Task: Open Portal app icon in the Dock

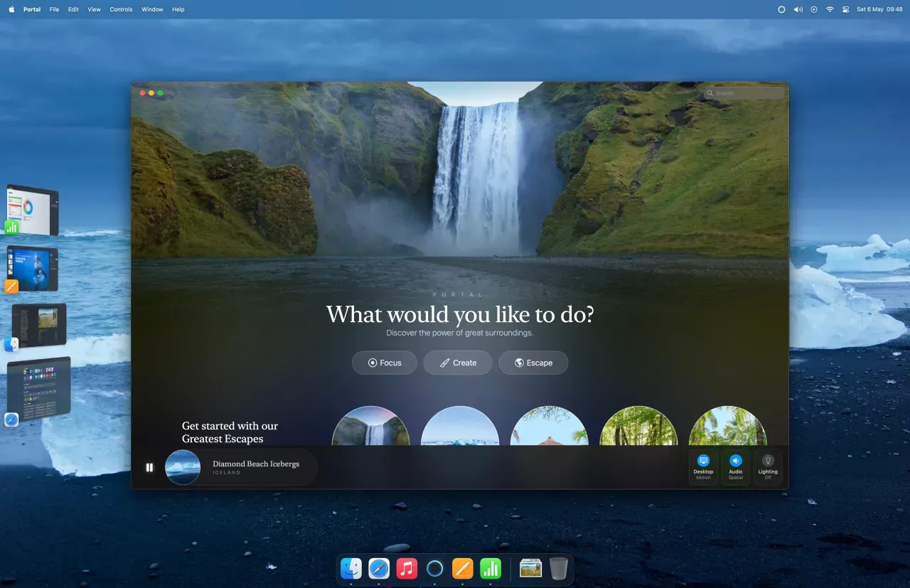Action: (434, 568)
